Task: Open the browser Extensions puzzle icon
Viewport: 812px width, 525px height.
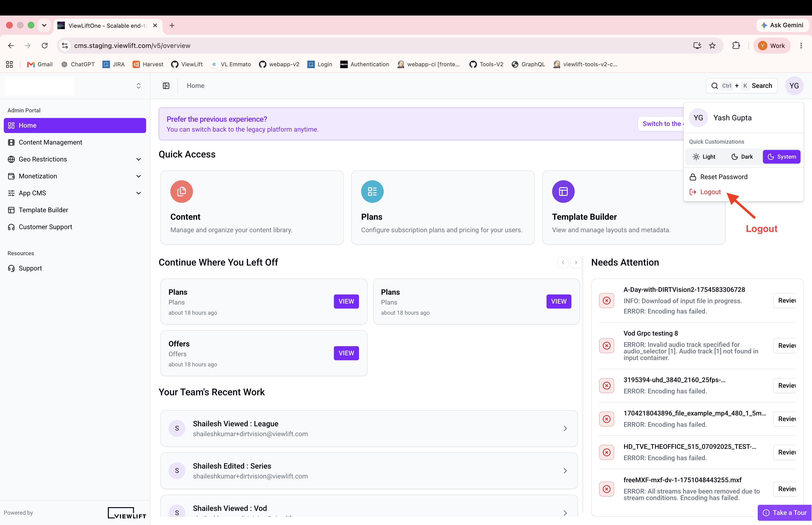Action: (x=736, y=46)
